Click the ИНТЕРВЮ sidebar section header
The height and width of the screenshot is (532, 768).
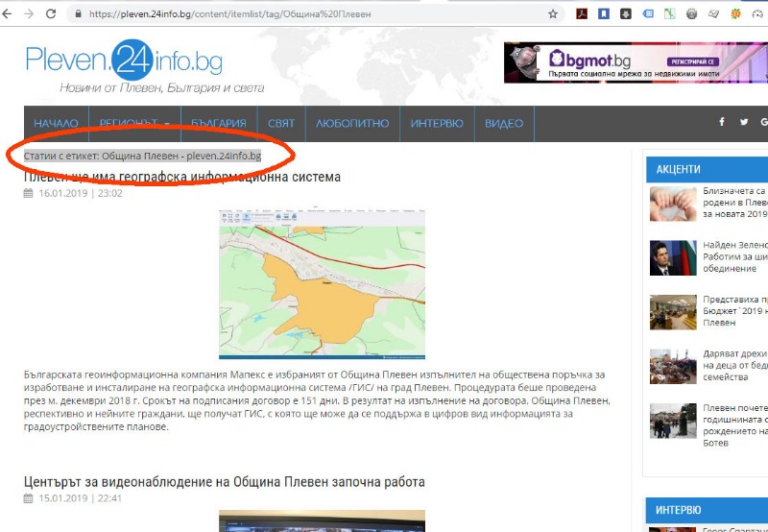click(707, 510)
